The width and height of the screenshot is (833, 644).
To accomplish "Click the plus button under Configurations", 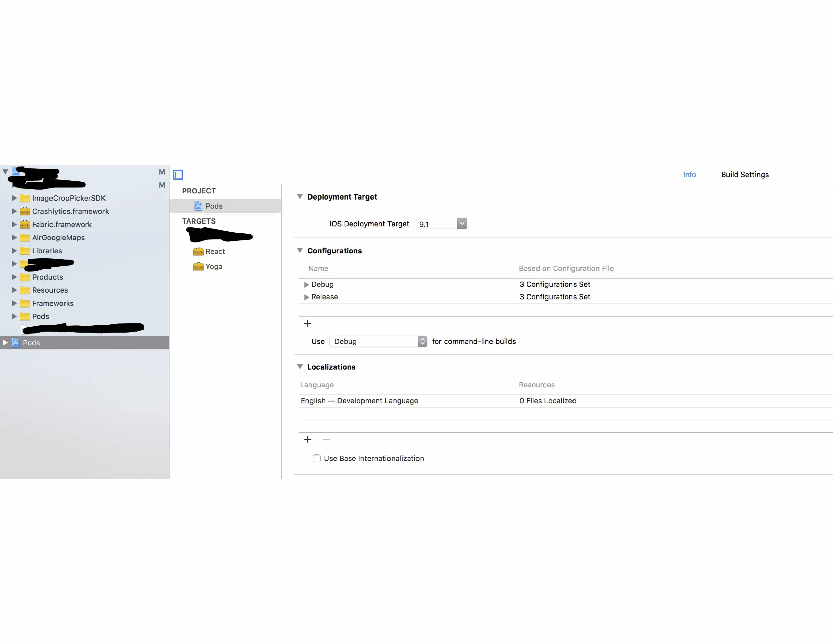I will coord(308,324).
